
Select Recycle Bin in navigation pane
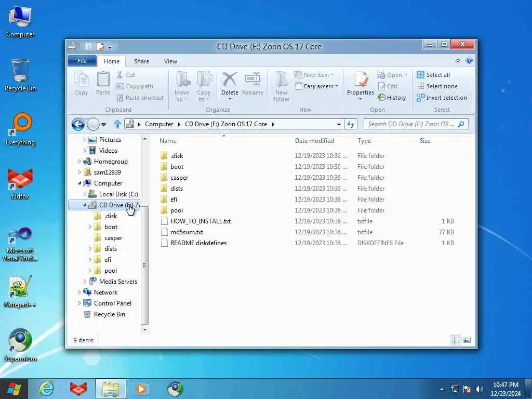pyautogui.click(x=109, y=314)
